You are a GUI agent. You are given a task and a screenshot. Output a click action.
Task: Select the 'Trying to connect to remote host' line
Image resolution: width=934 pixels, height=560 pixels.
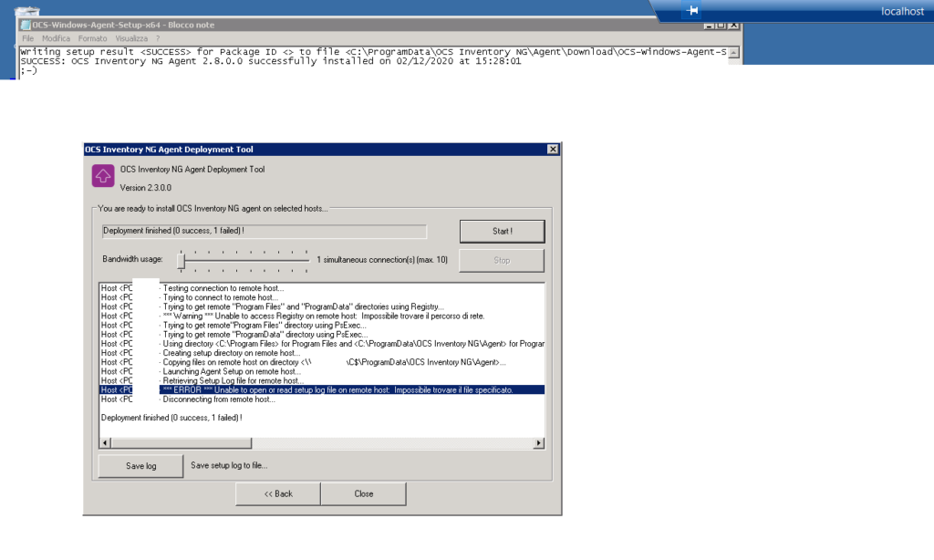tap(322, 297)
